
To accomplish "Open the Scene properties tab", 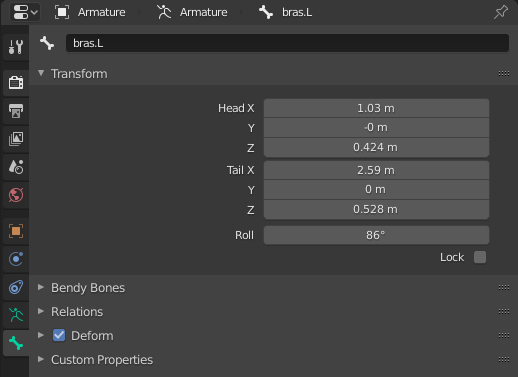I will pos(16,167).
